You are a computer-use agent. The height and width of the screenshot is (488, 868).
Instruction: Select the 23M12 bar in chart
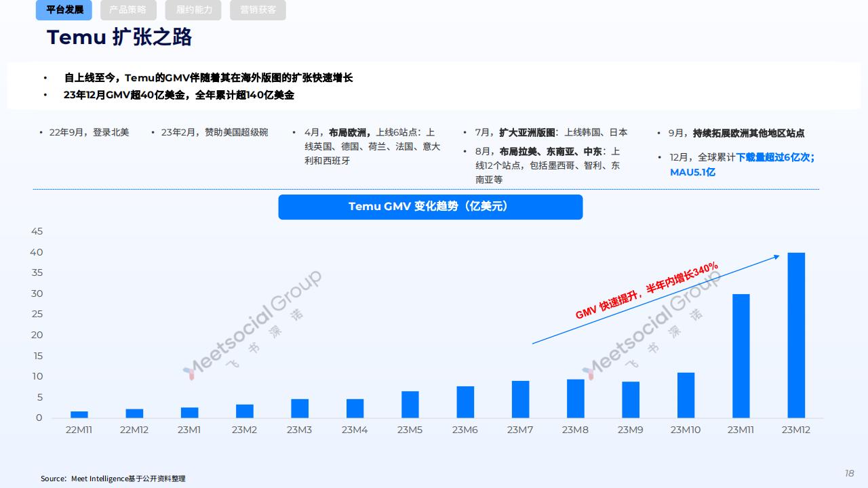(796, 335)
